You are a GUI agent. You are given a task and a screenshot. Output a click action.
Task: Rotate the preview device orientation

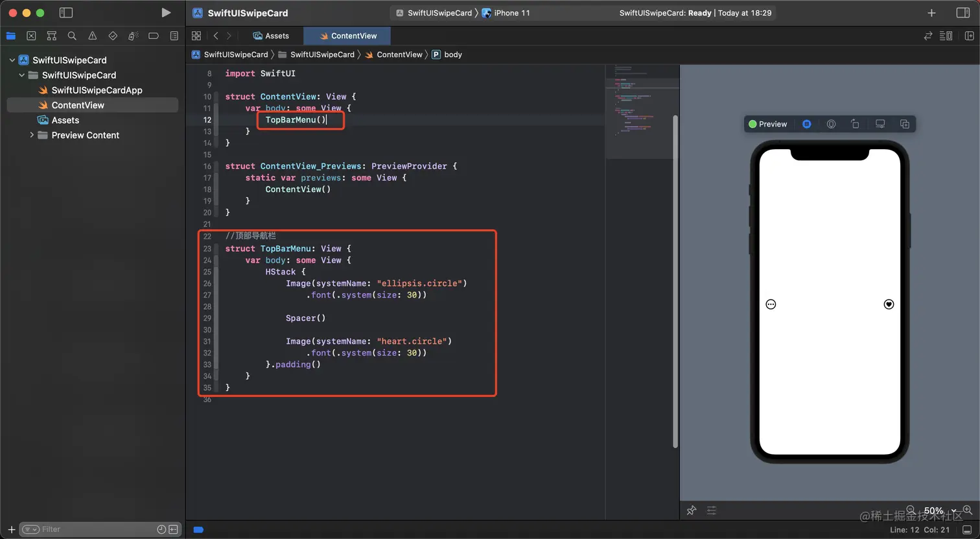pos(855,124)
